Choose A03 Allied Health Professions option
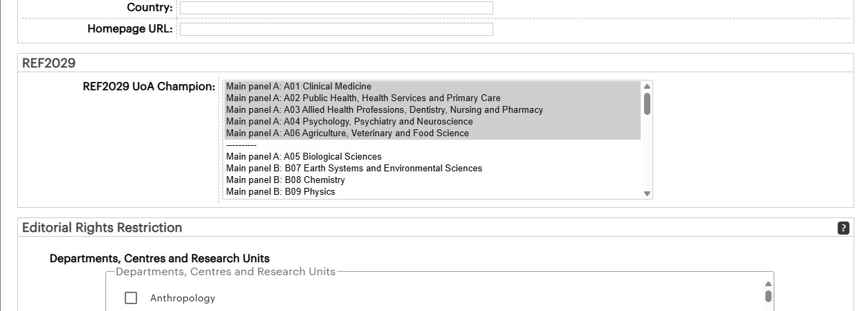 click(x=384, y=110)
